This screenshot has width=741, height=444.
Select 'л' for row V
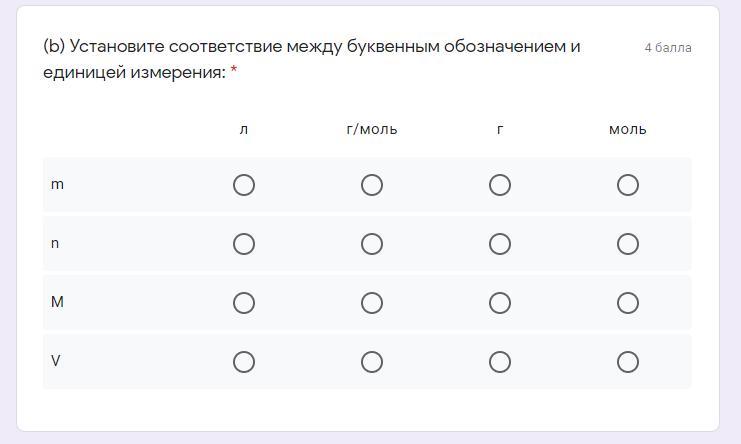pos(244,362)
